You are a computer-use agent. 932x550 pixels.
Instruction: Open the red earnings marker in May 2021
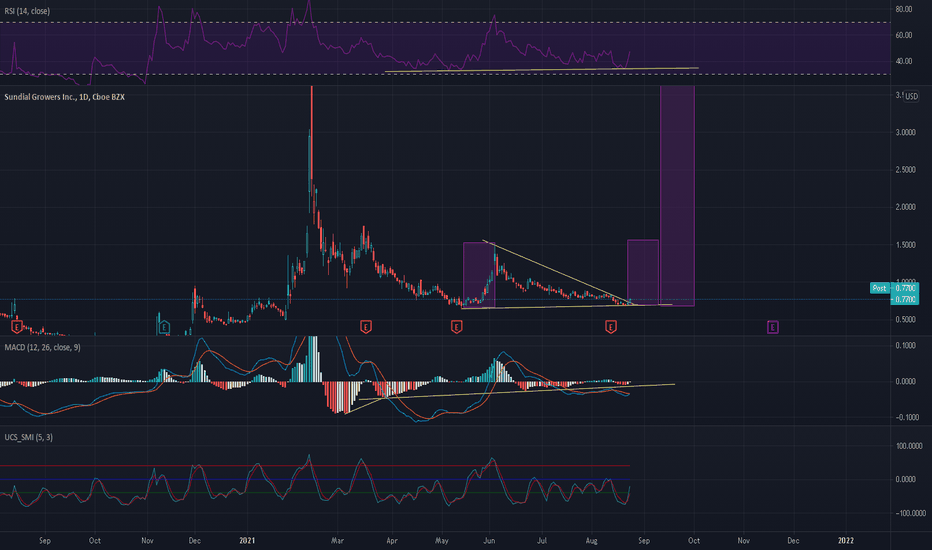(x=456, y=326)
